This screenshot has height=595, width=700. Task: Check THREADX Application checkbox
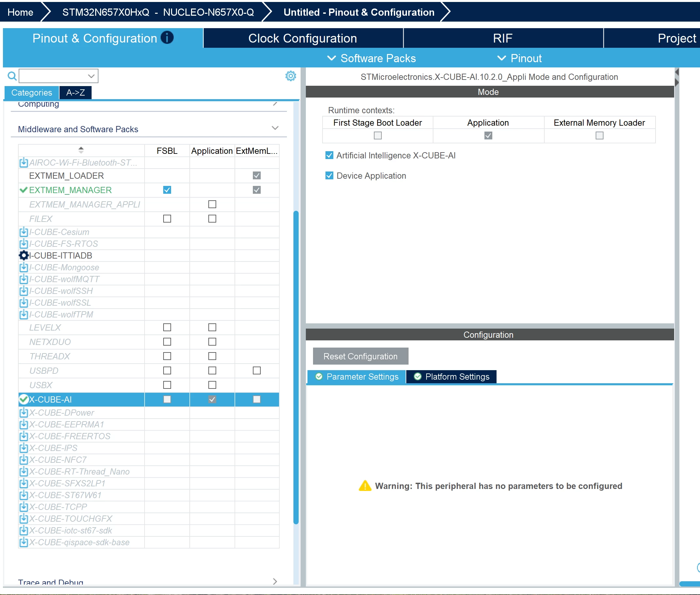point(212,356)
